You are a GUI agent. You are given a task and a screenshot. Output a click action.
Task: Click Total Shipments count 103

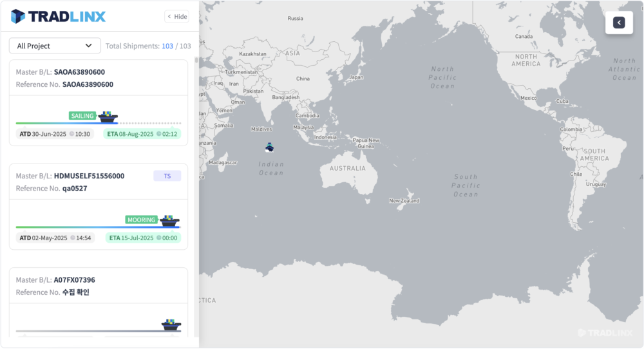(167, 46)
